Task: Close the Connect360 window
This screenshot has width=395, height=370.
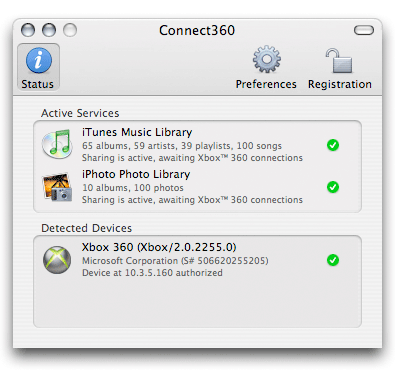Action: (x=28, y=30)
